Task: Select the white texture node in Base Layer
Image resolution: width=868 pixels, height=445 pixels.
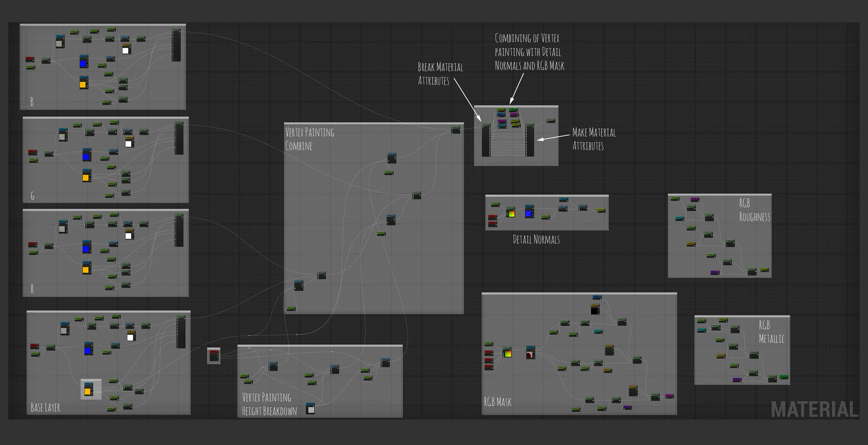Action: [131, 336]
